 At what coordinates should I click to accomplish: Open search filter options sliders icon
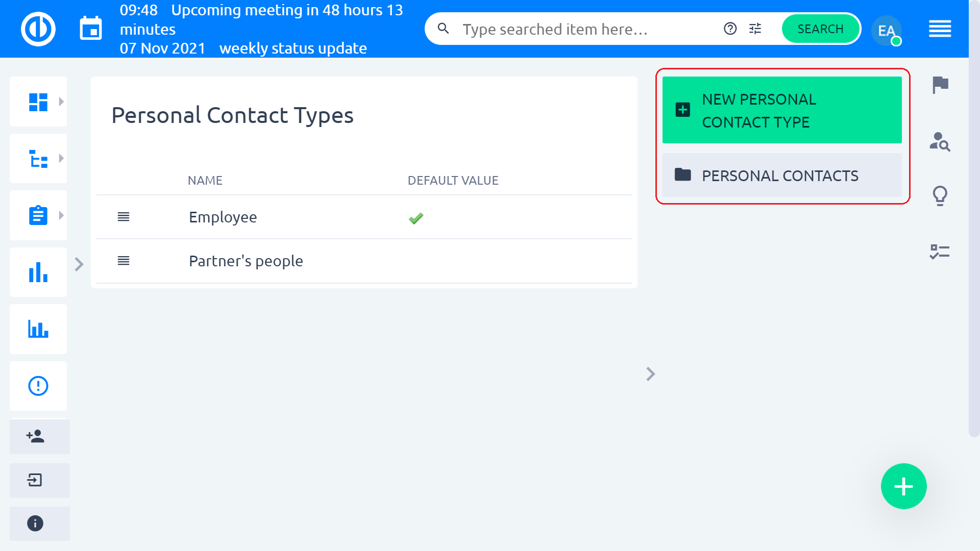[755, 29]
